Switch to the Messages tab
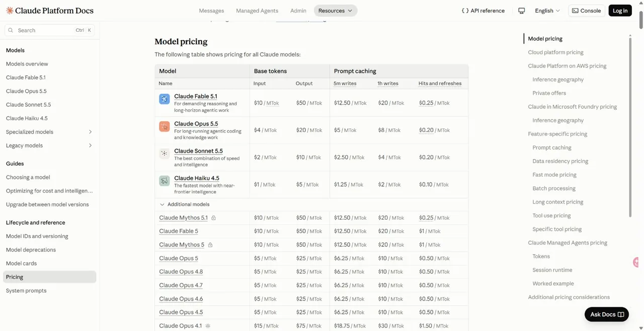This screenshot has width=644, height=331. (211, 11)
